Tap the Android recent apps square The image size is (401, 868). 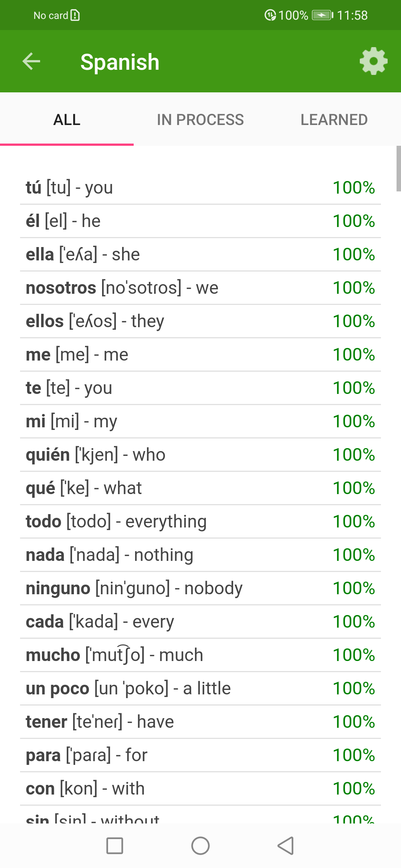(x=115, y=846)
